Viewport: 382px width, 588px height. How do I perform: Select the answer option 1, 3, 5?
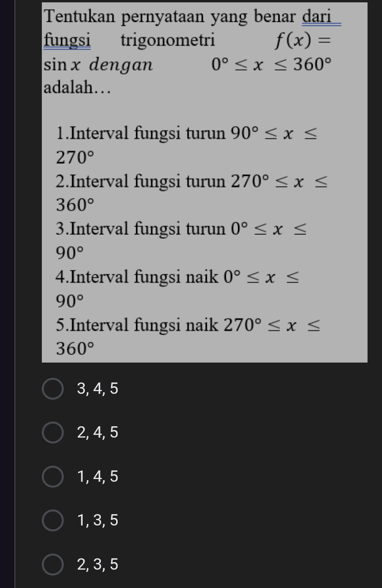click(97, 520)
